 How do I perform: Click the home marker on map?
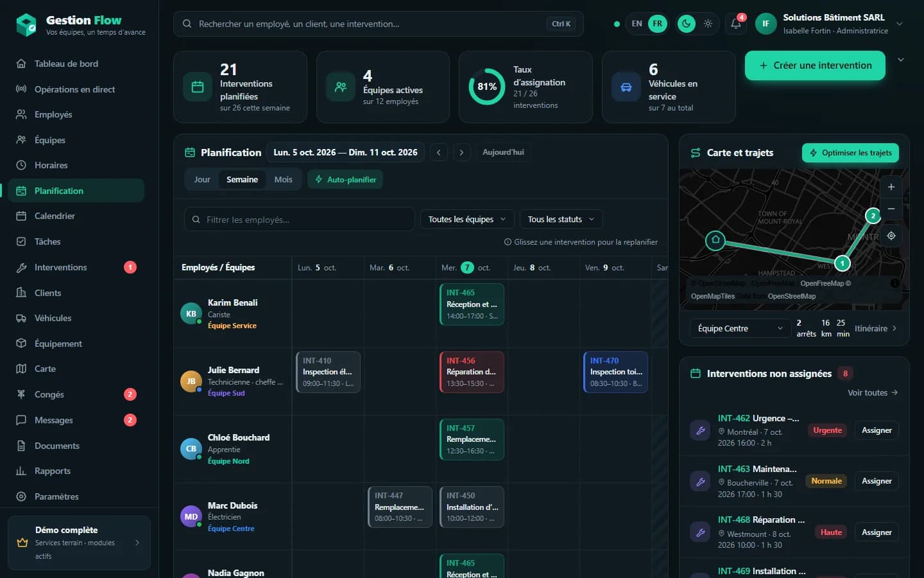point(715,240)
